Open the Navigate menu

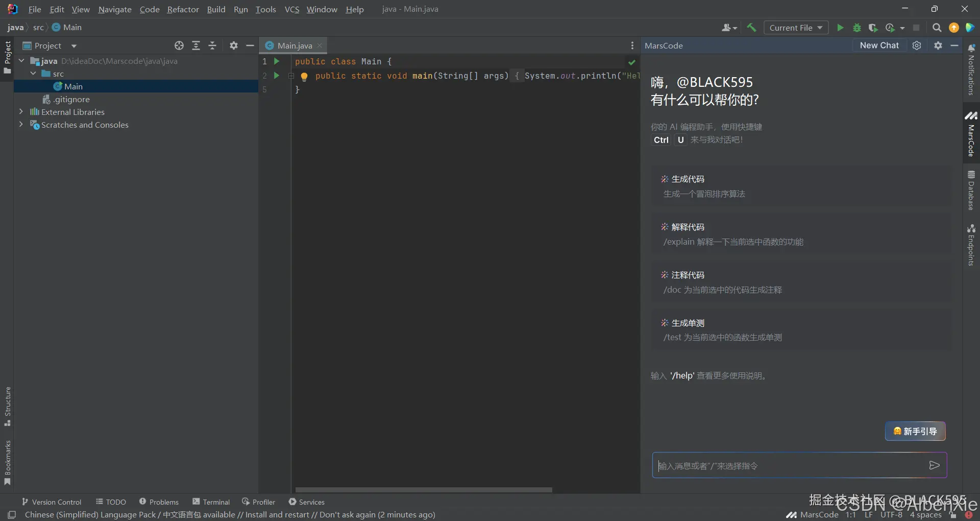click(115, 9)
